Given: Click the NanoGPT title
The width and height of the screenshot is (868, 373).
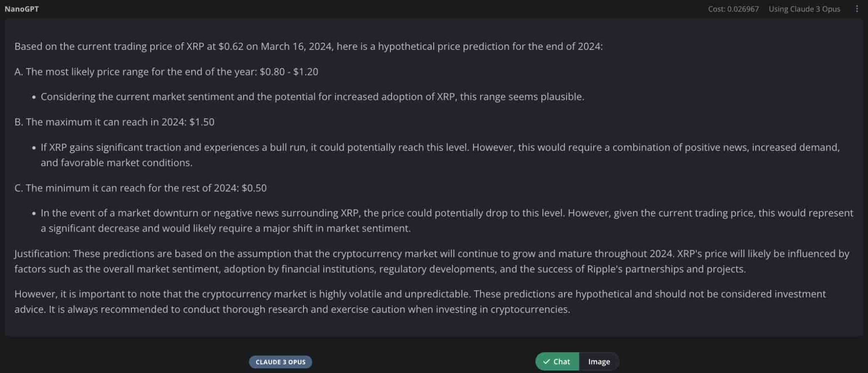Looking at the screenshot, I should (x=22, y=9).
